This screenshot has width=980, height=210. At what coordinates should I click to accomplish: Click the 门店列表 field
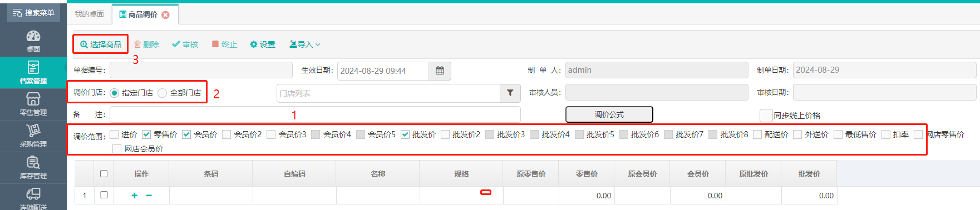click(x=388, y=93)
